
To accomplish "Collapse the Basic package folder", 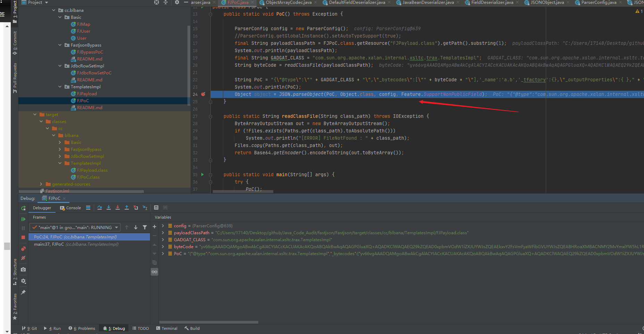I will [60, 17].
